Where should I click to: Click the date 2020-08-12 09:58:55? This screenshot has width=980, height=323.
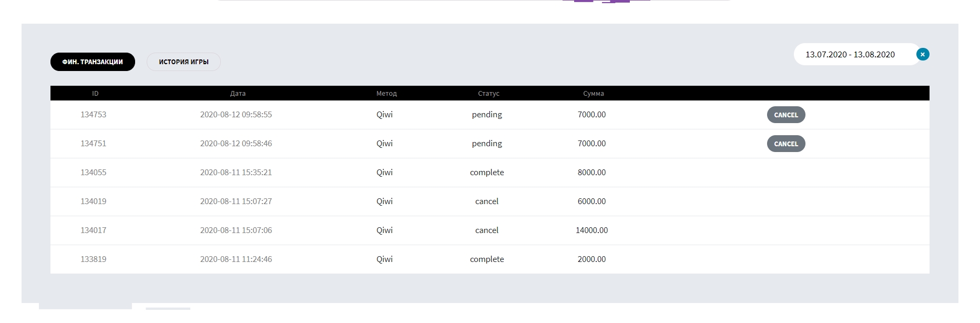(x=236, y=115)
